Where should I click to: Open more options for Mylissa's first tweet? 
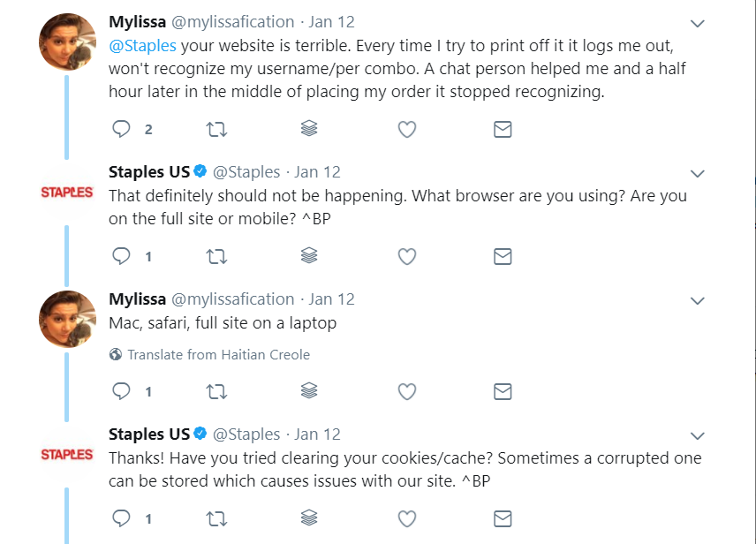[697, 23]
